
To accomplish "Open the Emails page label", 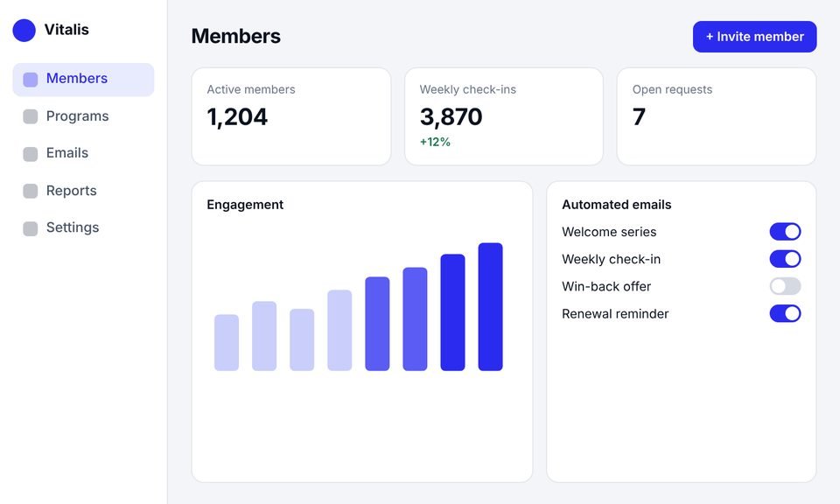I will [67, 152].
